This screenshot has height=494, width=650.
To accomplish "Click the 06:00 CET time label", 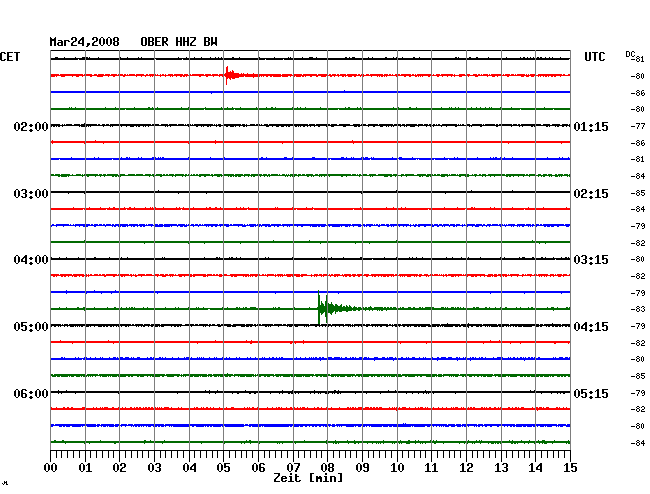I will 31,393.
